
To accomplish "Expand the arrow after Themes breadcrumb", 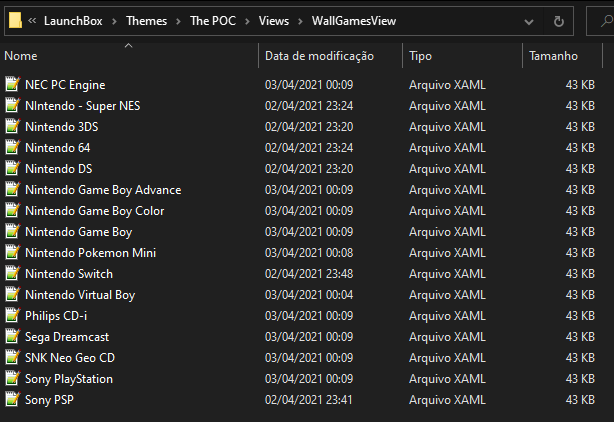I will click(179, 21).
